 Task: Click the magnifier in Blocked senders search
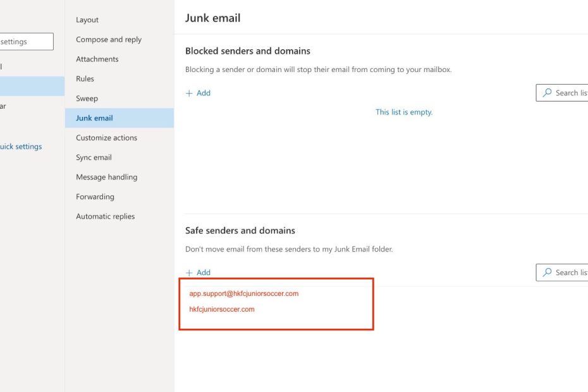click(547, 93)
